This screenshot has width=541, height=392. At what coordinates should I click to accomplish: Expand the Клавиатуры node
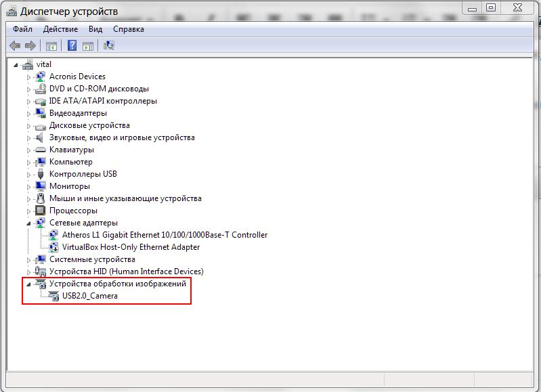[29, 150]
